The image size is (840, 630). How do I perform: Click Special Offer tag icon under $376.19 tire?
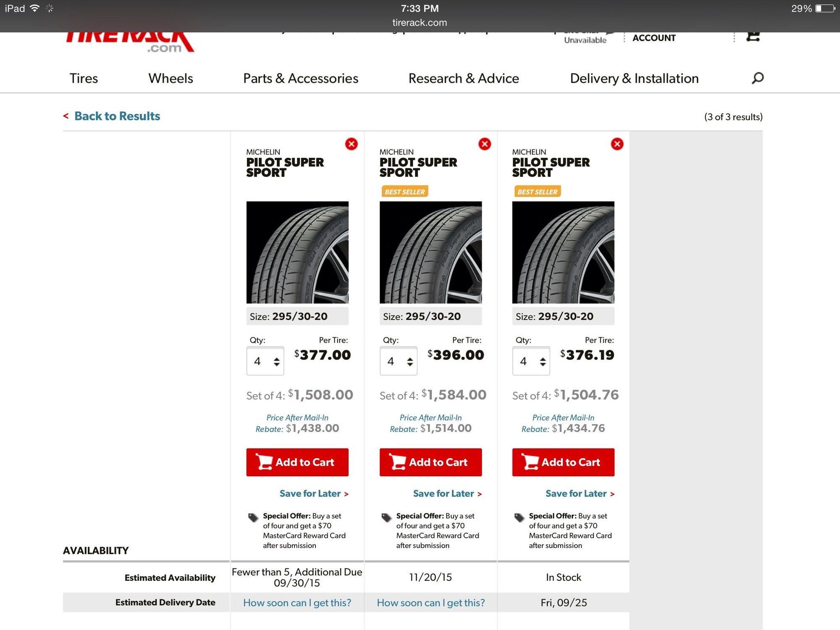pyautogui.click(x=520, y=517)
